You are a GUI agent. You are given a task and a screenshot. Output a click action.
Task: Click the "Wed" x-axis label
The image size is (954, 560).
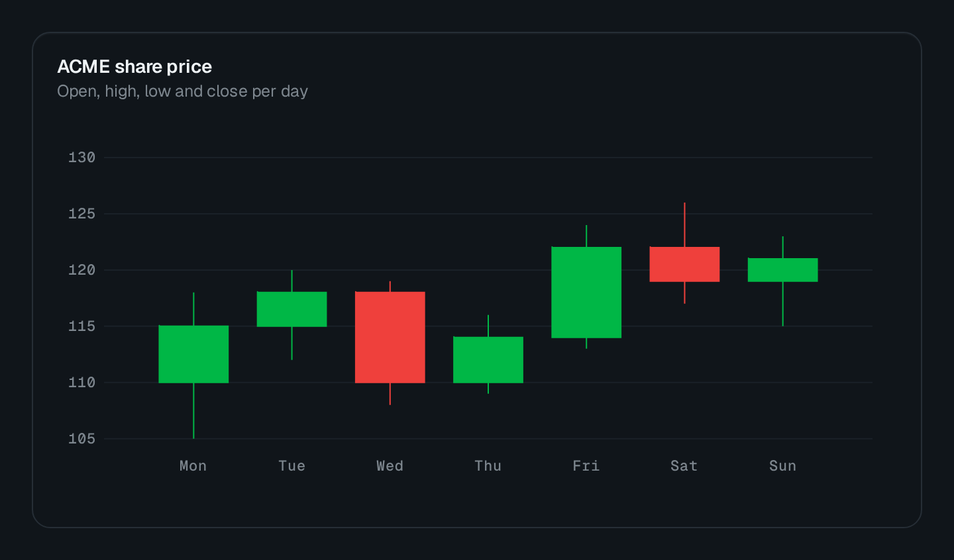pos(390,466)
